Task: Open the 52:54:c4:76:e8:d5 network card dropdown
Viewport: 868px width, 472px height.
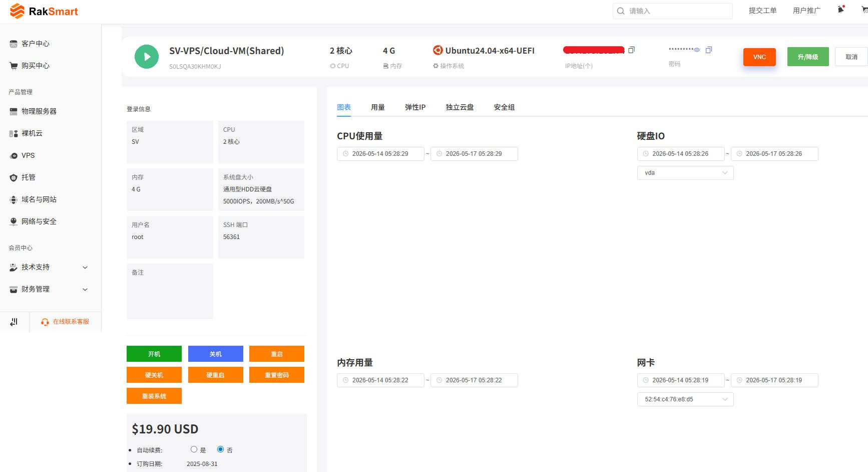Action: click(685, 399)
